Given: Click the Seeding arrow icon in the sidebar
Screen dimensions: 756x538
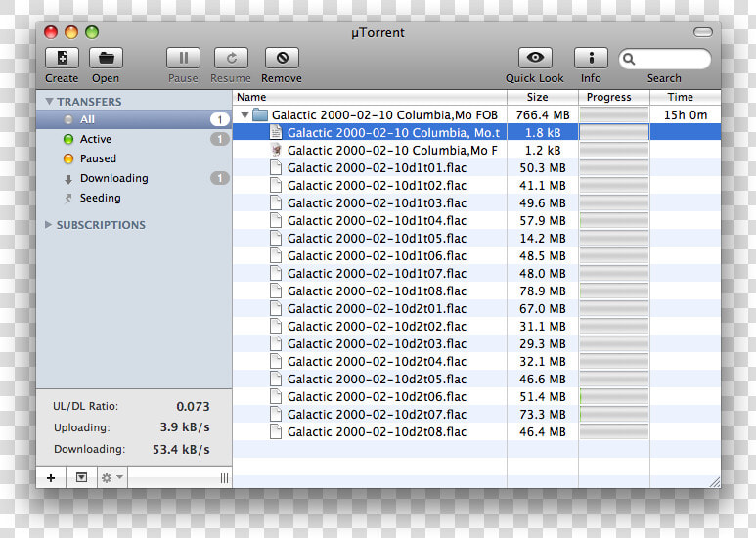Looking at the screenshot, I should click(x=68, y=199).
